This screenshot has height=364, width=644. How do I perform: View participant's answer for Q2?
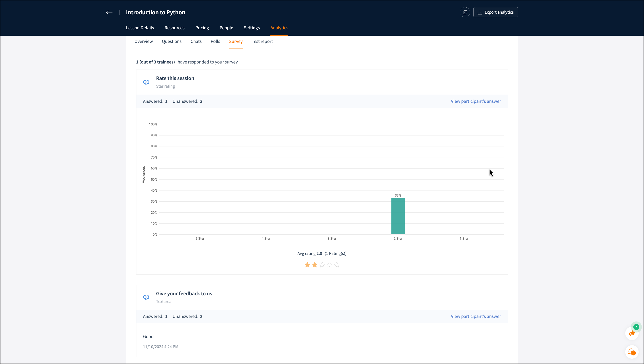click(475, 316)
